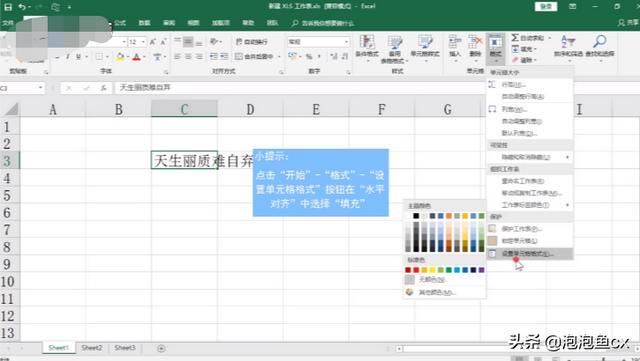Decrease font size with the smaller A icon
Image resolution: width=640 pixels, height=361 pixels.
(x=163, y=42)
